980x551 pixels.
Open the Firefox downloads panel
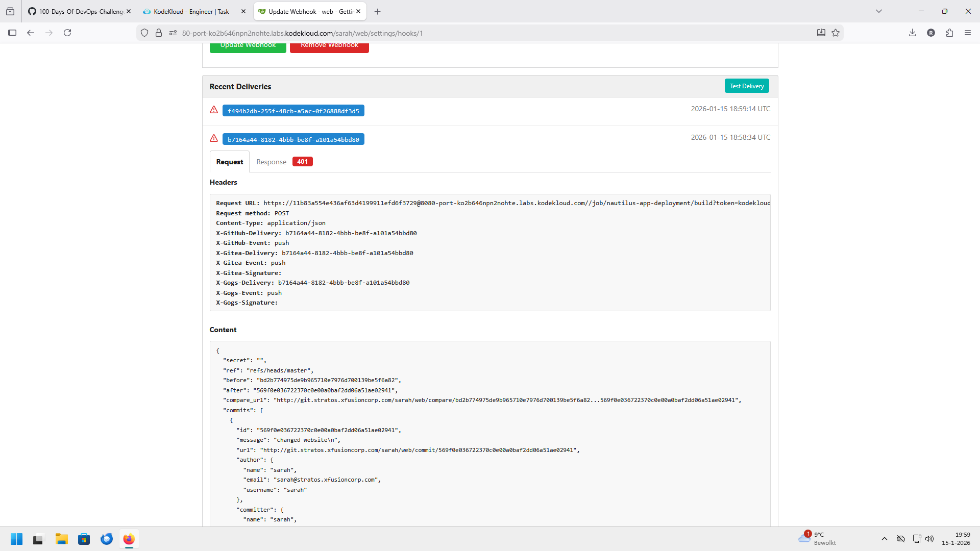(912, 33)
